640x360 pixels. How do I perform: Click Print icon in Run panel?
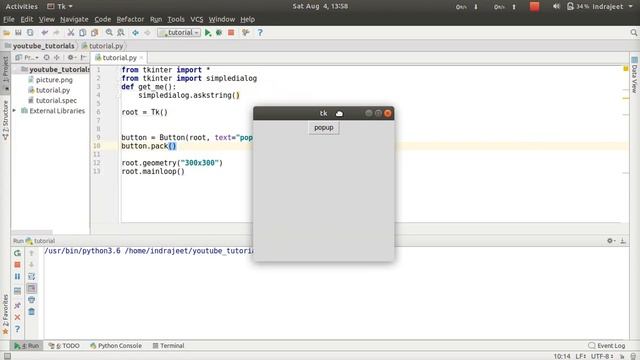coord(31,300)
